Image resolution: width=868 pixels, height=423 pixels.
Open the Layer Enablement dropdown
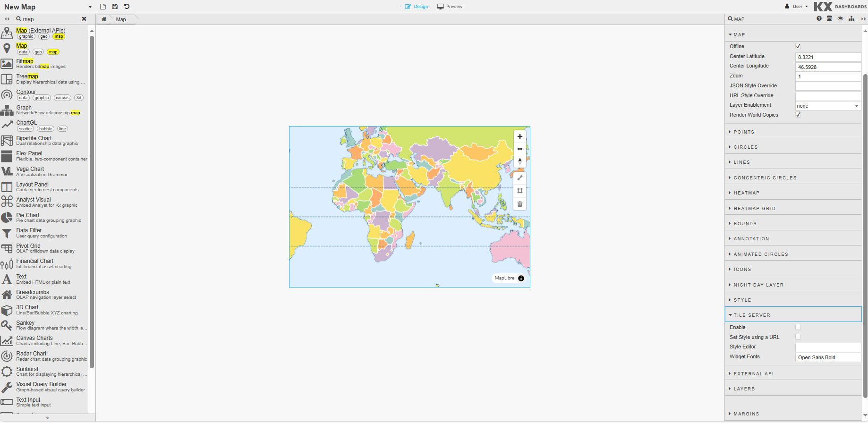[828, 106]
